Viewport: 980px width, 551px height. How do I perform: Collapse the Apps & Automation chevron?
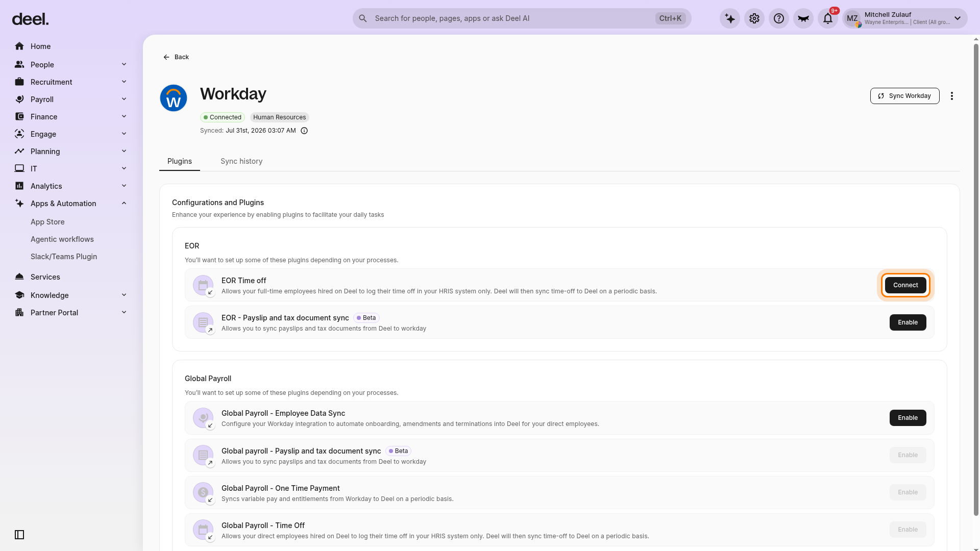[124, 204]
